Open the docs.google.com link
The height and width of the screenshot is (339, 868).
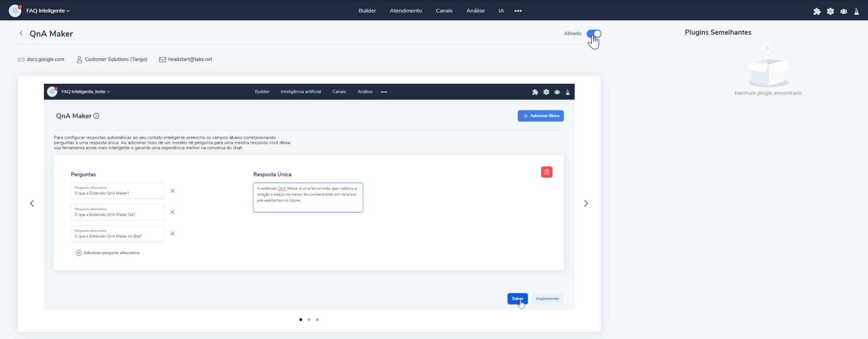coord(45,60)
